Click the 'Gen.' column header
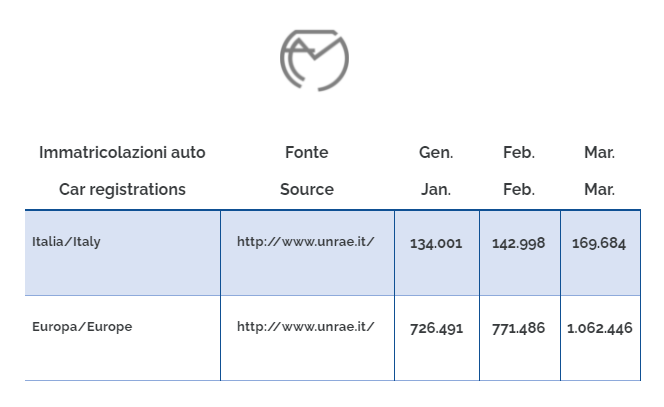Image resolution: width=664 pixels, height=407 pixels. coord(436,152)
